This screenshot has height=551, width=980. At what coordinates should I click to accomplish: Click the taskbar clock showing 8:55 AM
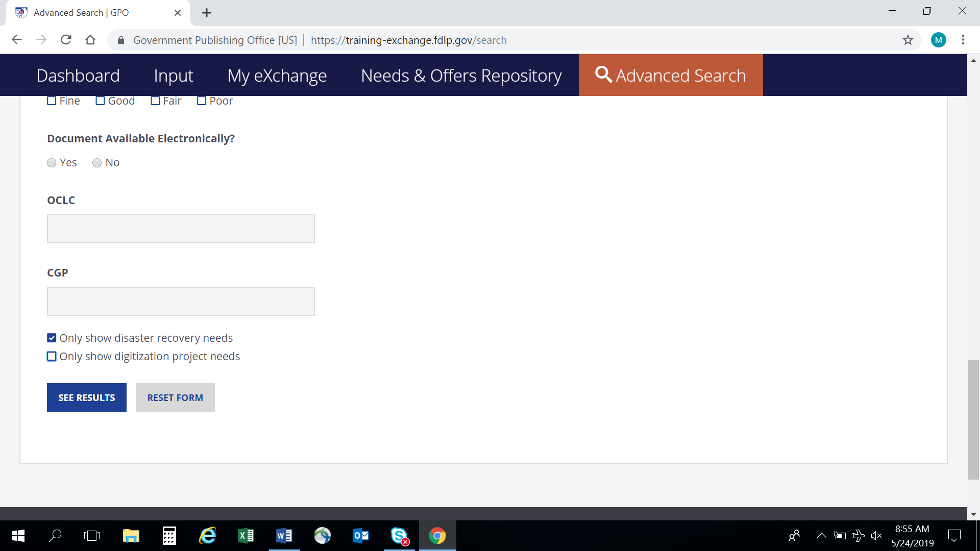coord(912,536)
